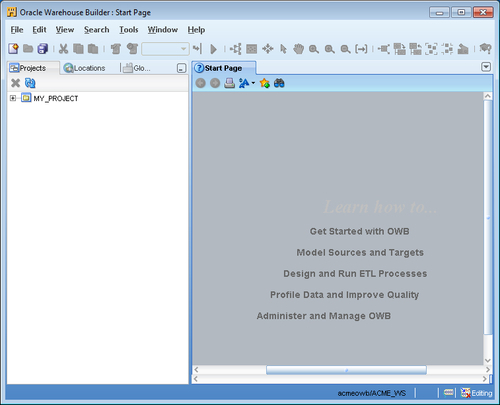This screenshot has width=500, height=405.
Task: Open Get Started with OWB link
Action: point(359,231)
